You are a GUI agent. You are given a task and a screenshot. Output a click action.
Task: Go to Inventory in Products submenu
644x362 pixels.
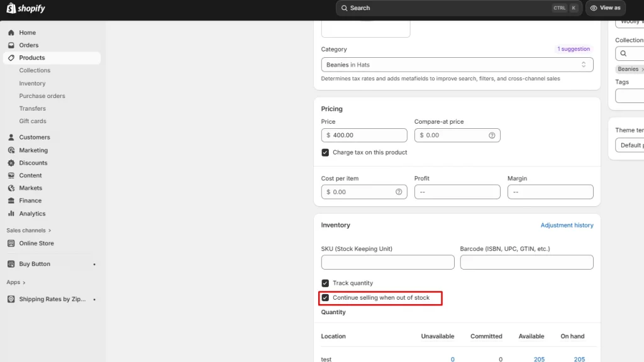[x=32, y=83]
